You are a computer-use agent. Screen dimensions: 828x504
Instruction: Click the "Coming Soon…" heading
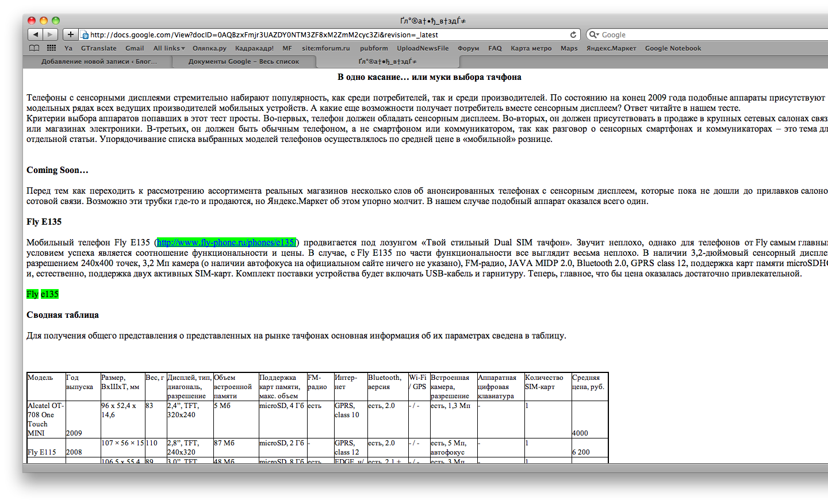[57, 170]
